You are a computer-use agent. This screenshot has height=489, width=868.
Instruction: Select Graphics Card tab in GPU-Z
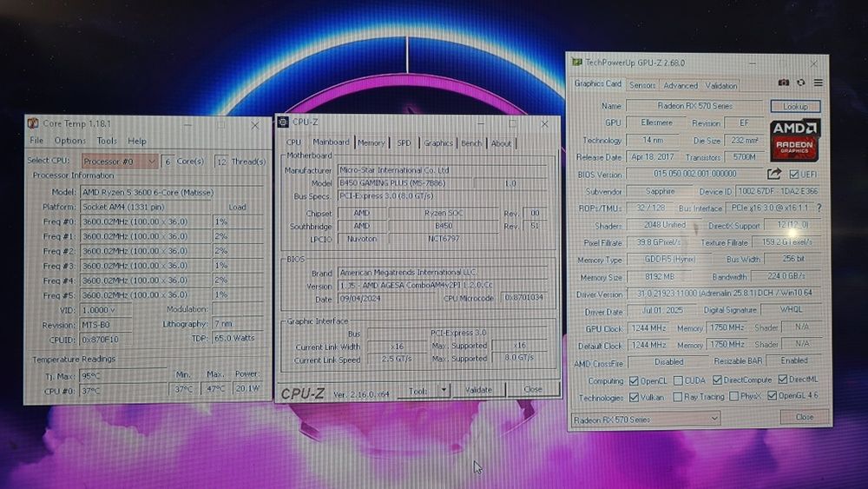point(597,83)
